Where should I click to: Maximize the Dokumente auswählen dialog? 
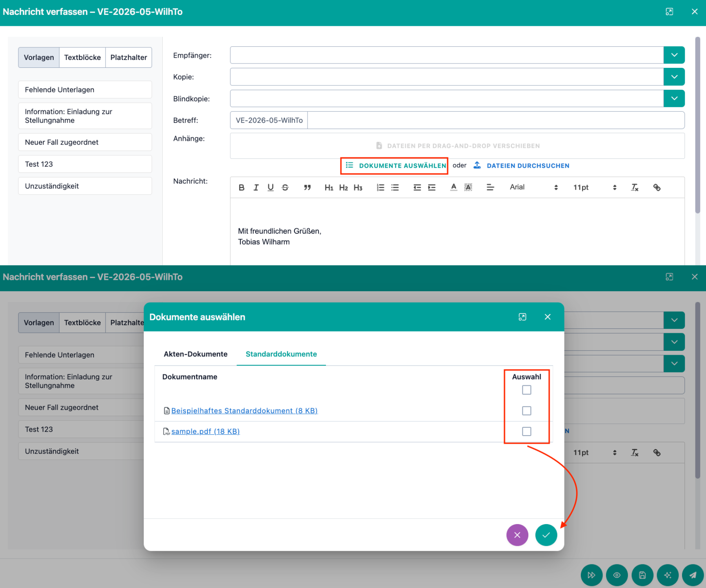[x=522, y=317]
